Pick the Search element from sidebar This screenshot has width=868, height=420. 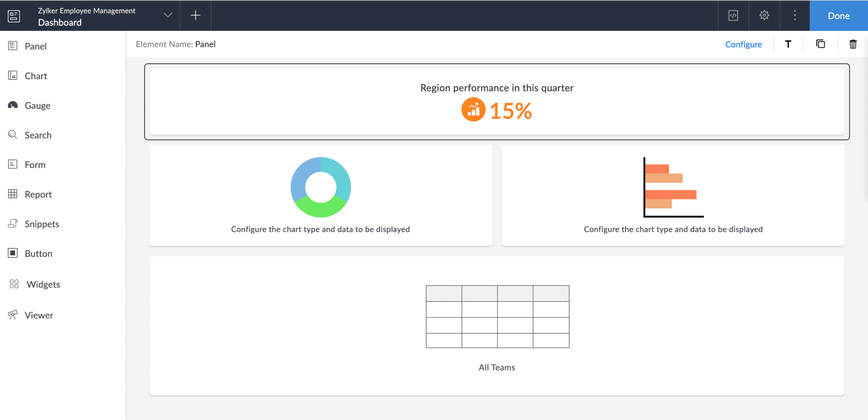[30, 135]
